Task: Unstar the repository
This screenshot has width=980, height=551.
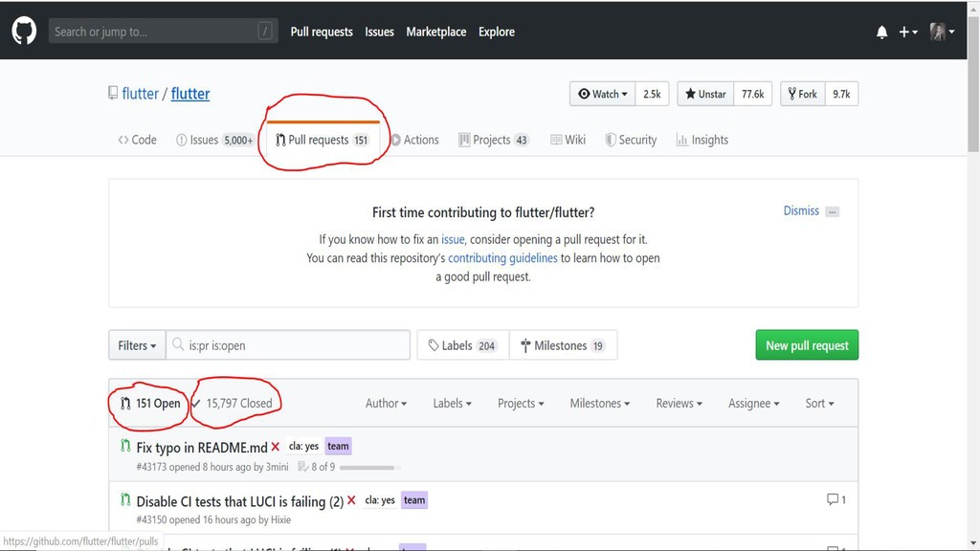Action: pos(705,94)
